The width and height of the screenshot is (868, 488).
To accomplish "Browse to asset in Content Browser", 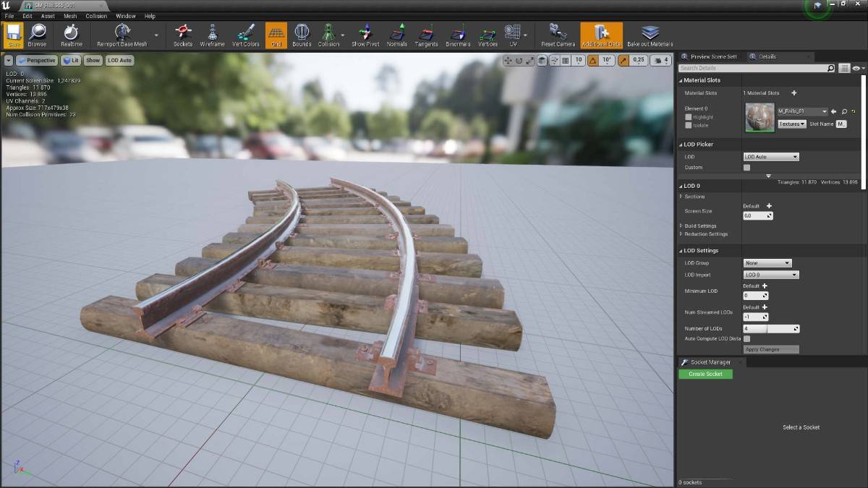I will [x=37, y=34].
